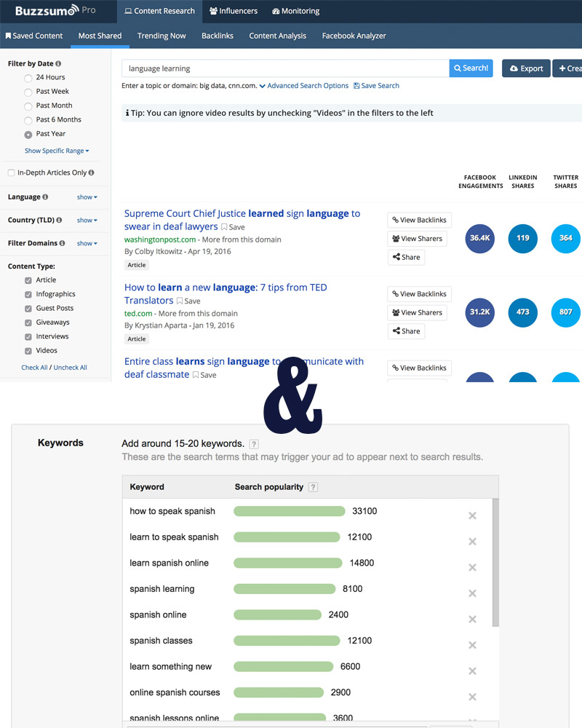
Task: Select the Past Week date filter
Action: click(28, 92)
